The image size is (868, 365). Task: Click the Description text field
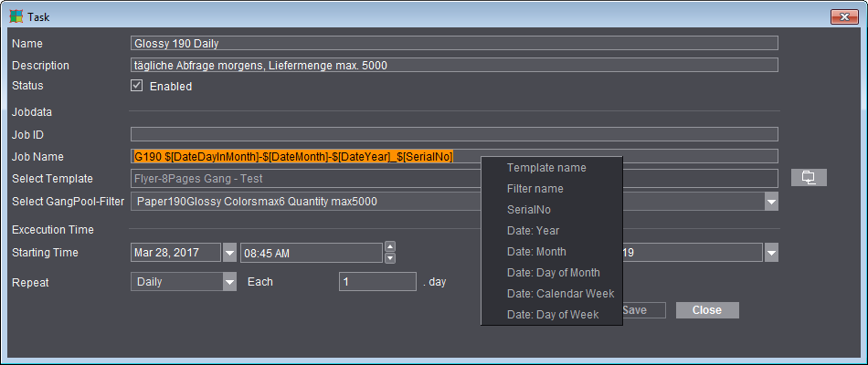454,65
